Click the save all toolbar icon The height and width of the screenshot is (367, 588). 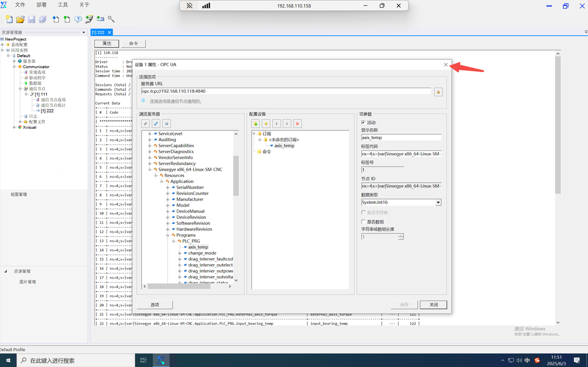(42, 19)
